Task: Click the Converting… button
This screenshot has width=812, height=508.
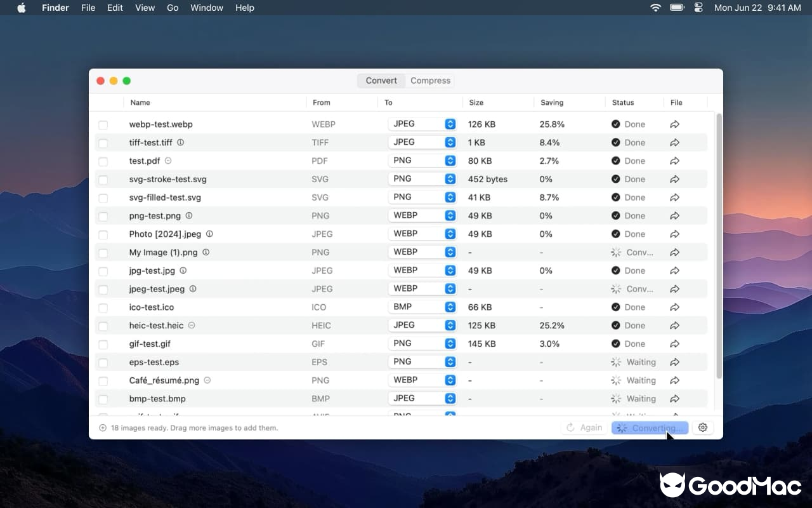Action: pos(650,428)
